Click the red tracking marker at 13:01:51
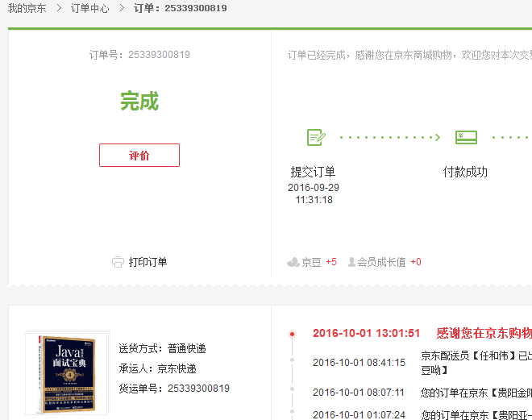This screenshot has width=532, height=420. [x=292, y=334]
